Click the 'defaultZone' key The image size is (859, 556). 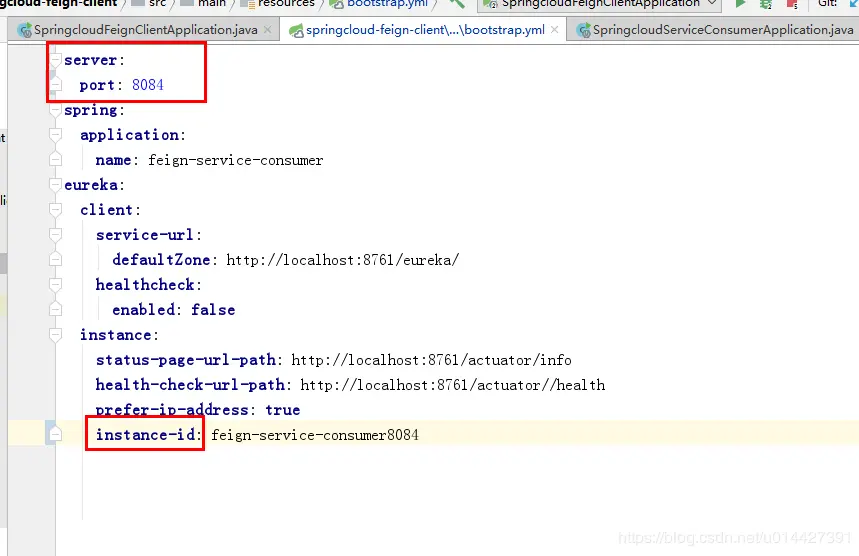pos(161,260)
